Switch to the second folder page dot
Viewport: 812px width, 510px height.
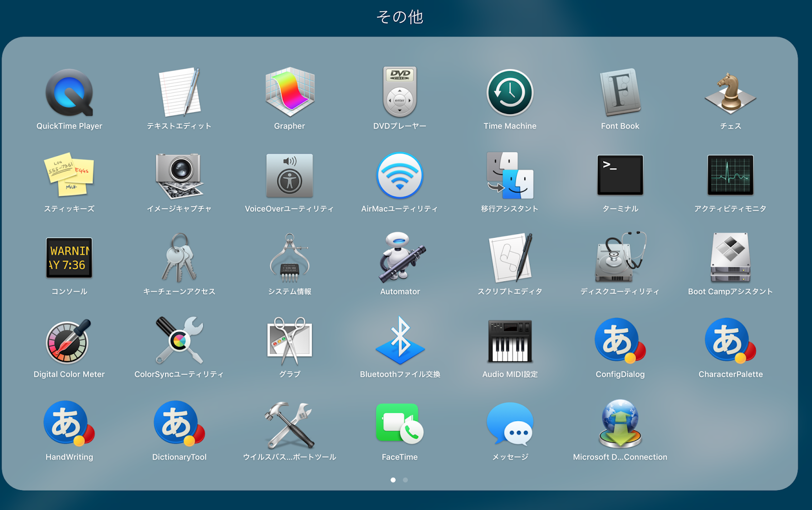coord(405,480)
